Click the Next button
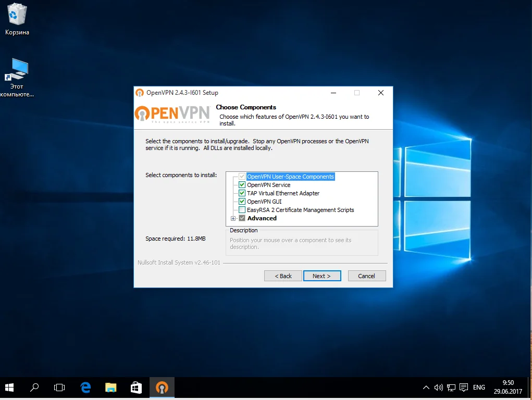The height and width of the screenshot is (400, 532). point(322,276)
